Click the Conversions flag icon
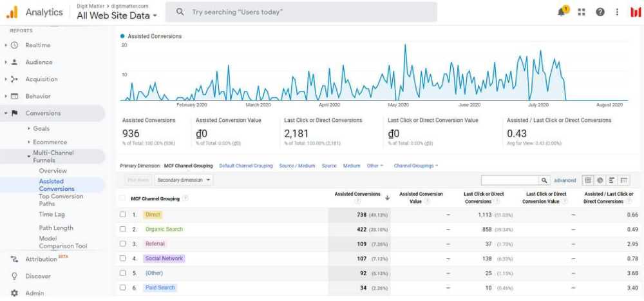This screenshot has width=644, height=301. click(x=14, y=113)
